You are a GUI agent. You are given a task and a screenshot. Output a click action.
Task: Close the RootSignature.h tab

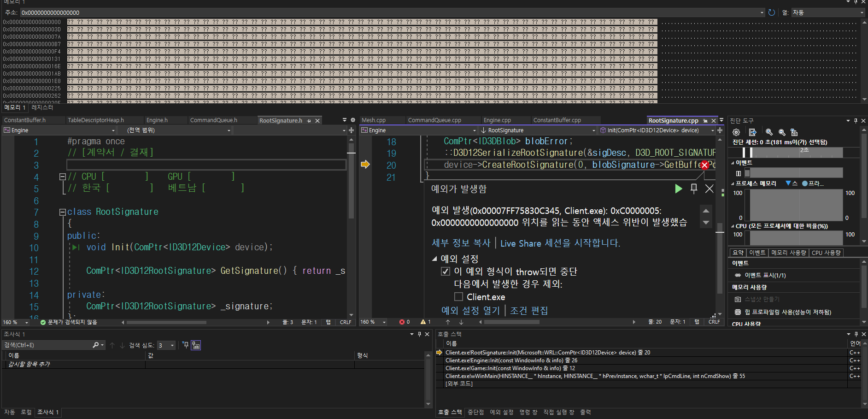[x=317, y=121]
